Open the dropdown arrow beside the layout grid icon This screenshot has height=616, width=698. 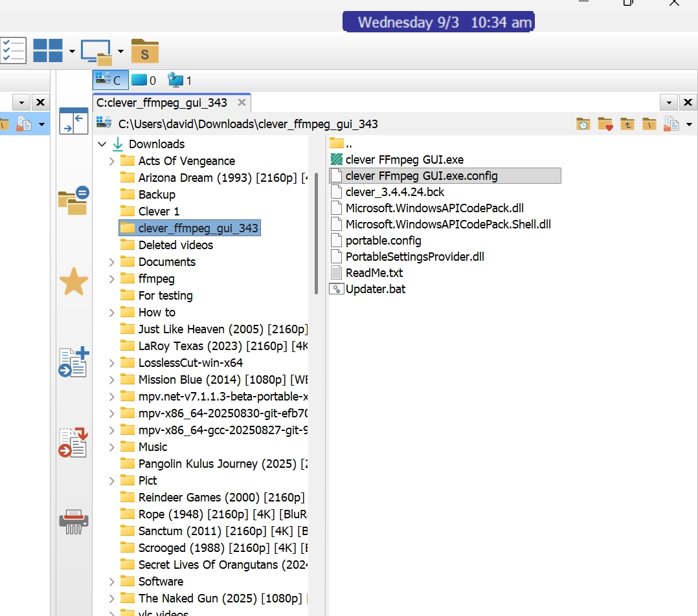tap(72, 51)
